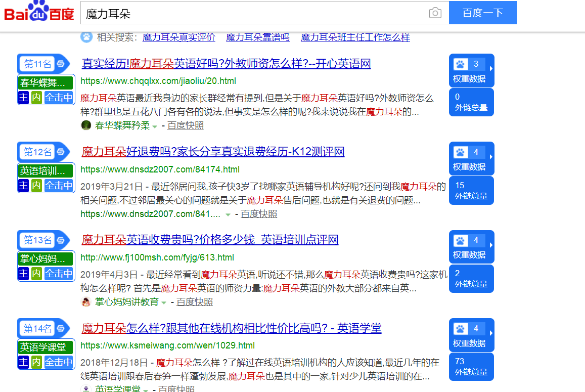Open 百度快照 link for dnsdz2007 result
This screenshot has width=585, height=392.
coord(259,214)
